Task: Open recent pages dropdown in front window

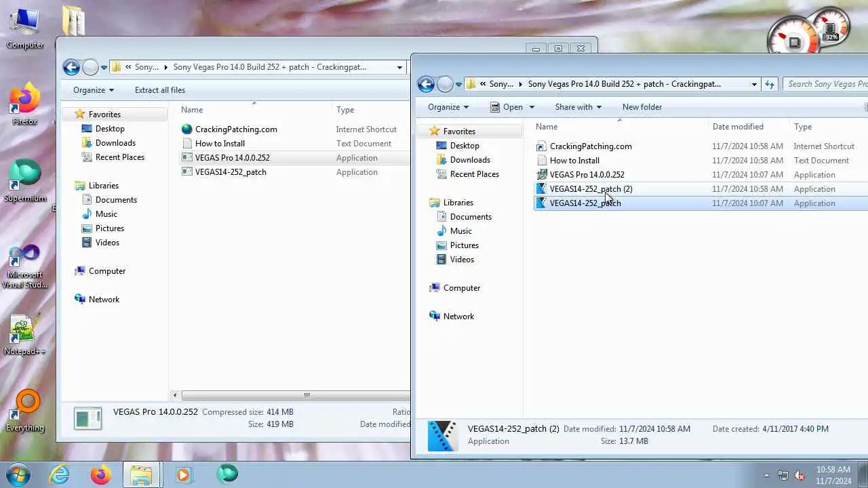Action: pos(458,85)
